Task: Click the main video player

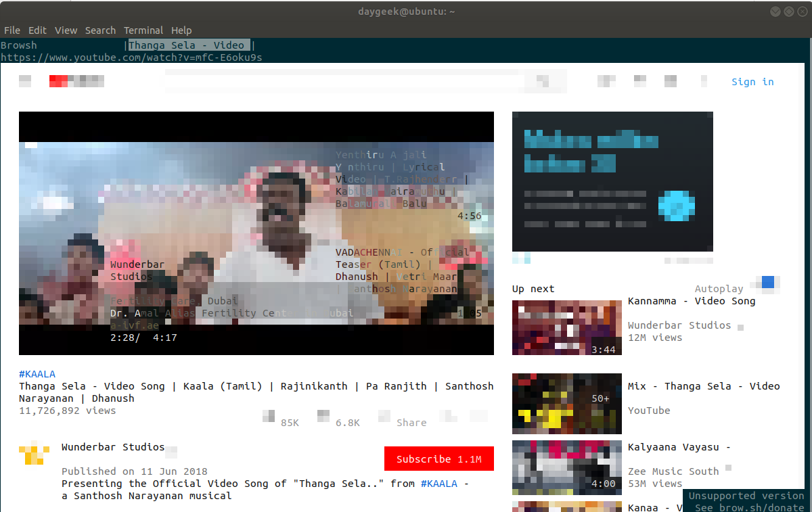Action: [x=256, y=233]
